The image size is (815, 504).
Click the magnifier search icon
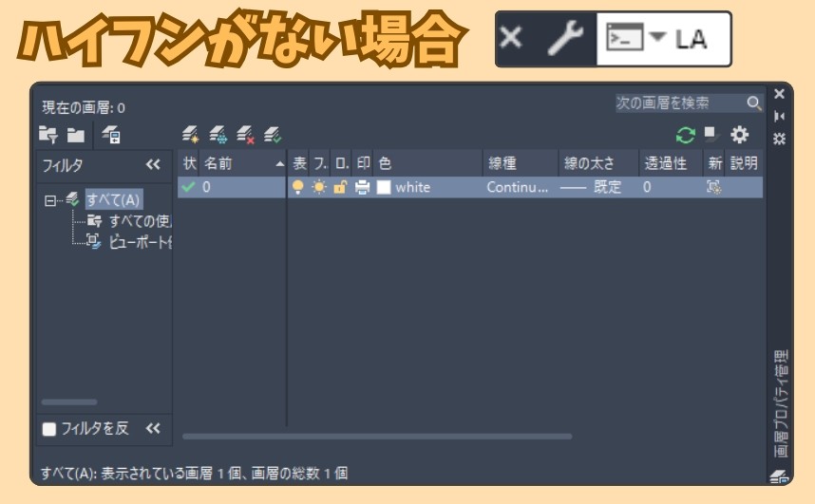pyautogui.click(x=754, y=103)
